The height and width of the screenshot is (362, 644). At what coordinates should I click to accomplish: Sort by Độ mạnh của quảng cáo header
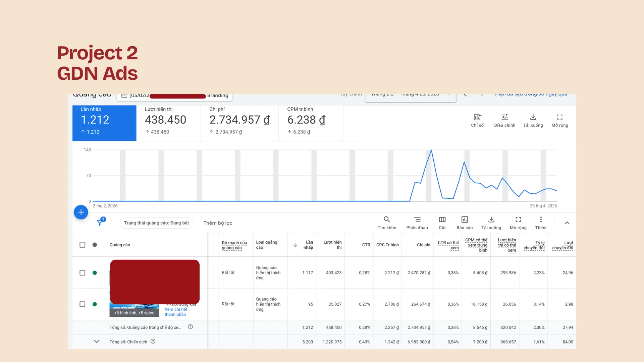click(234, 245)
